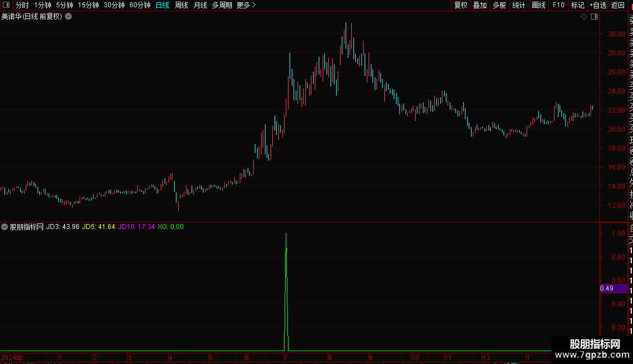633x364 pixels.
Task: Expand the 更多 periods menu
Action: tap(246, 5)
